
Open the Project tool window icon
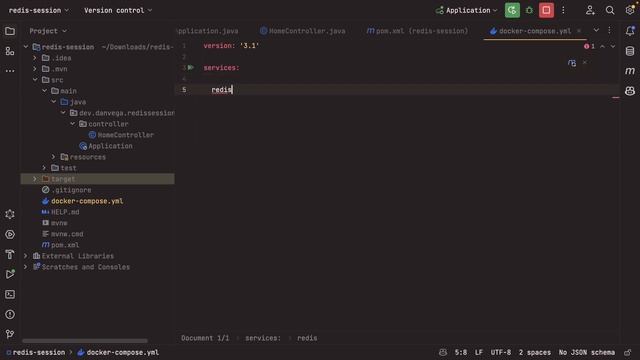10,31
